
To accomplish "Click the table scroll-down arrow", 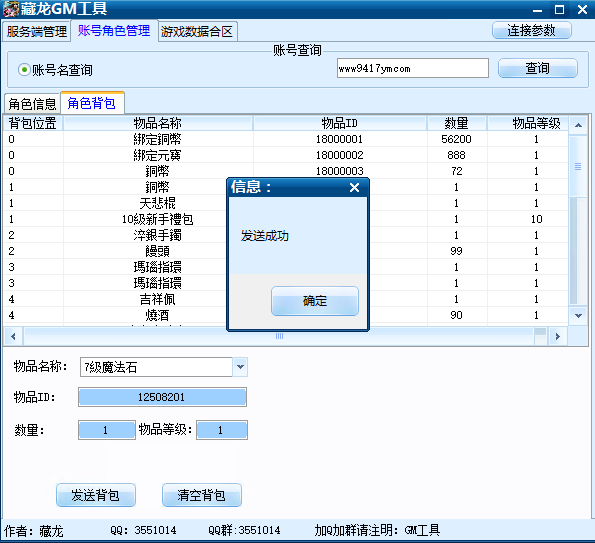I will tap(578, 315).
